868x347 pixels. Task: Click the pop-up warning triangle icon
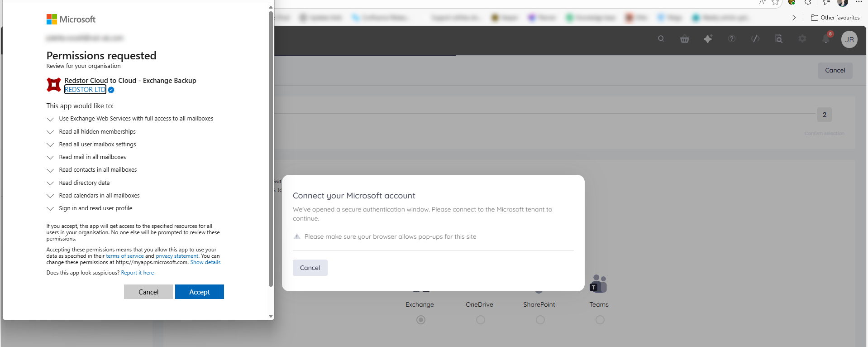point(297,236)
